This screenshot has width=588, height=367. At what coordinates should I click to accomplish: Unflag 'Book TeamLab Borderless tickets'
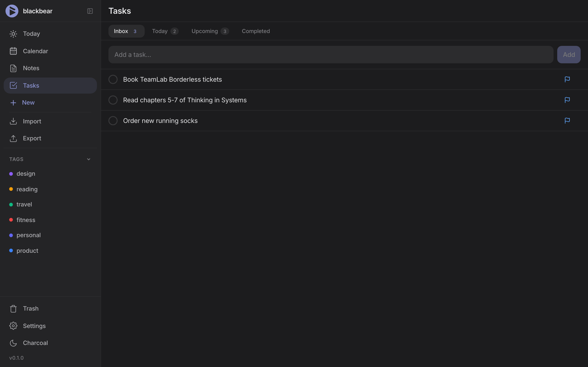click(567, 79)
